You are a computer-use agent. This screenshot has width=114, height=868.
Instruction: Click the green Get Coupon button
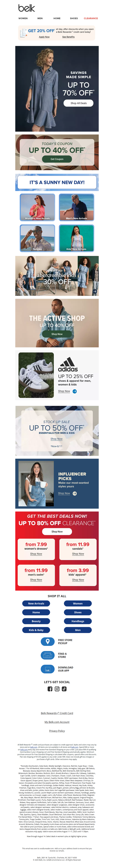[57, 159]
